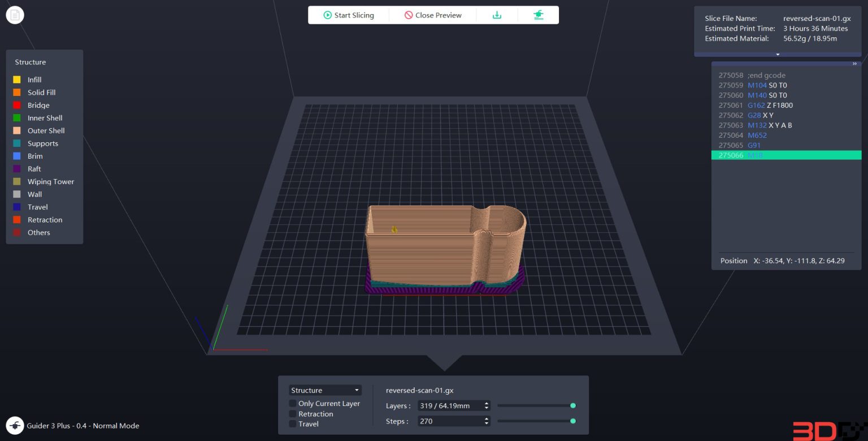
Task: Click the gray Wall color swatch
Action: point(17,194)
